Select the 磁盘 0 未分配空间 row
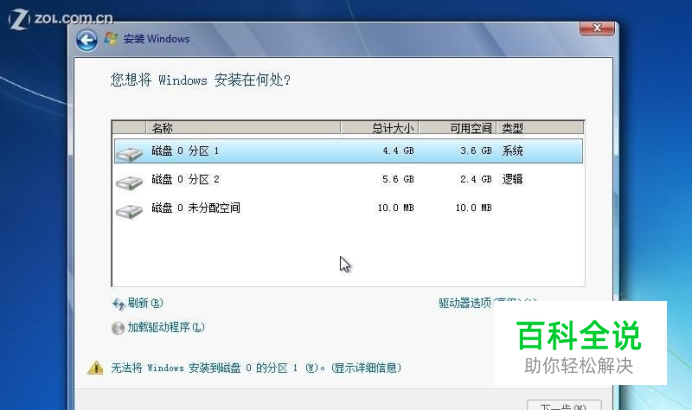Viewport: 692px width, 410px height. point(348,208)
